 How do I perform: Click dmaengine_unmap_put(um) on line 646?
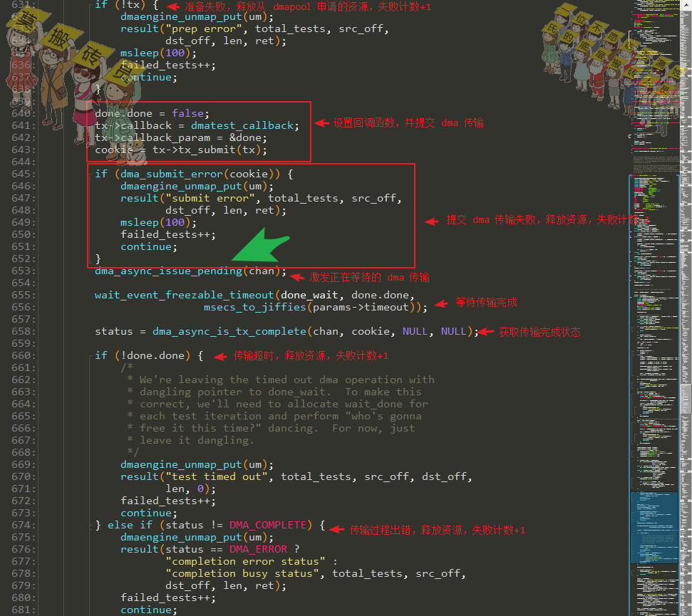[x=194, y=186]
